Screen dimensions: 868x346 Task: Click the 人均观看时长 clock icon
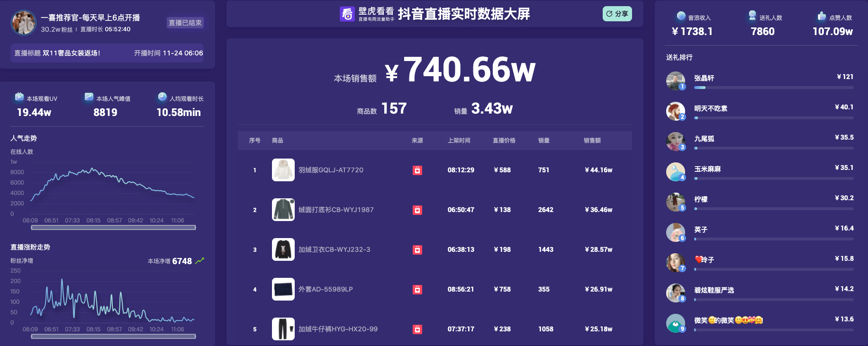[162, 97]
